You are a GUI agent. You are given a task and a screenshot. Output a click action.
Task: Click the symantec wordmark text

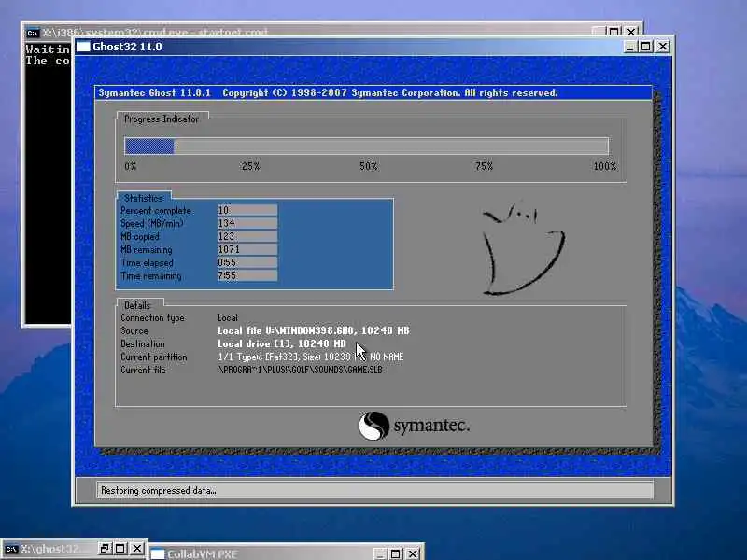coord(431,426)
